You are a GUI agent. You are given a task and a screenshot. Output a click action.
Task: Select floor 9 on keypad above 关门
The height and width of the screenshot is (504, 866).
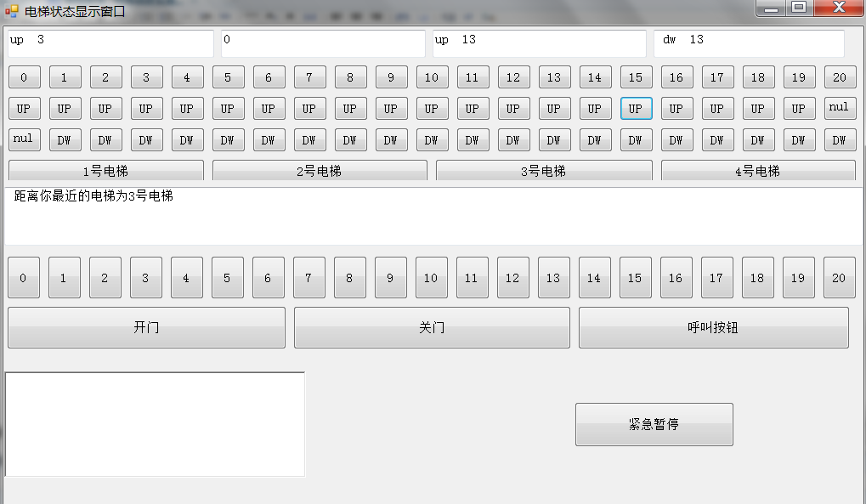(391, 277)
